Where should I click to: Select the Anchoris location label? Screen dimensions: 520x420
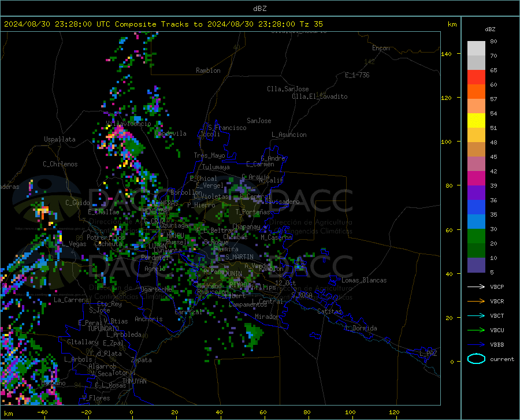click(x=148, y=319)
